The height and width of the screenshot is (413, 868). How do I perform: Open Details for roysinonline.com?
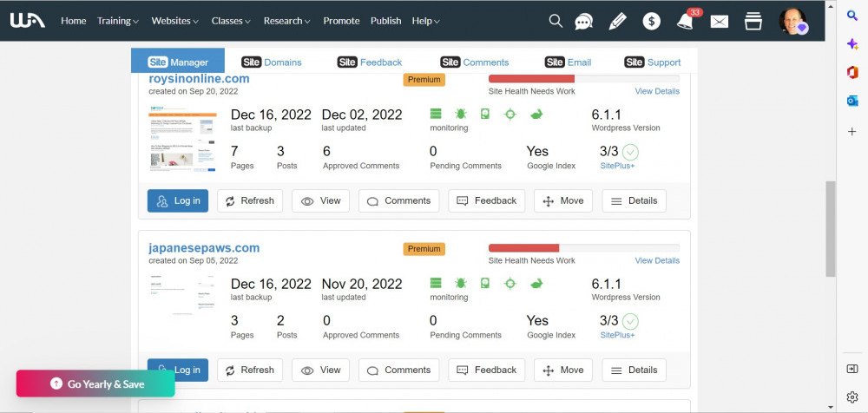pyautogui.click(x=634, y=201)
